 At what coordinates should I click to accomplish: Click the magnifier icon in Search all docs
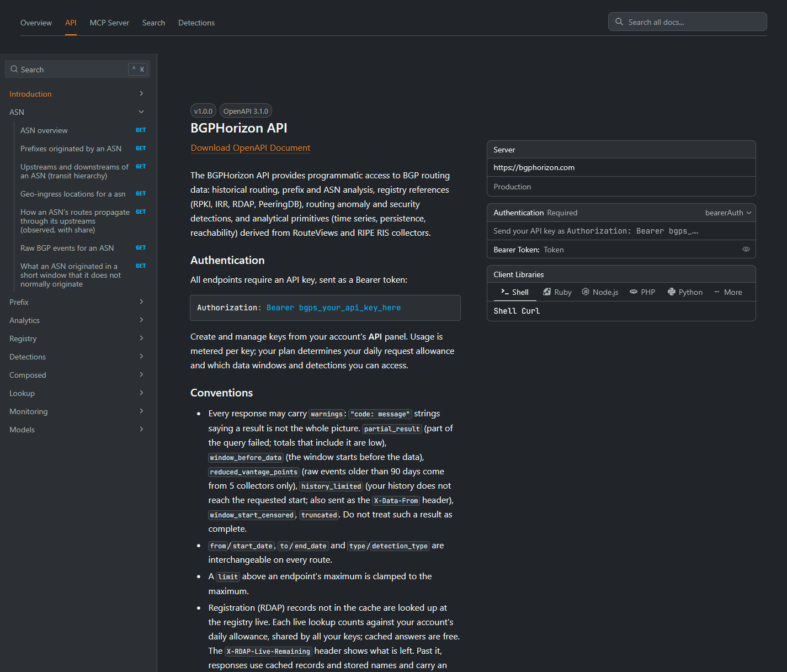tap(619, 22)
